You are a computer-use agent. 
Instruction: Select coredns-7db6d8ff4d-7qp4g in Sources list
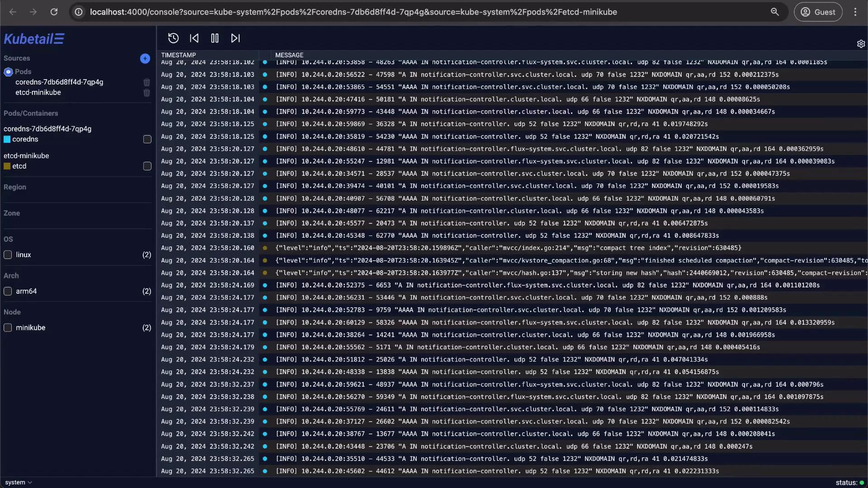coord(59,82)
